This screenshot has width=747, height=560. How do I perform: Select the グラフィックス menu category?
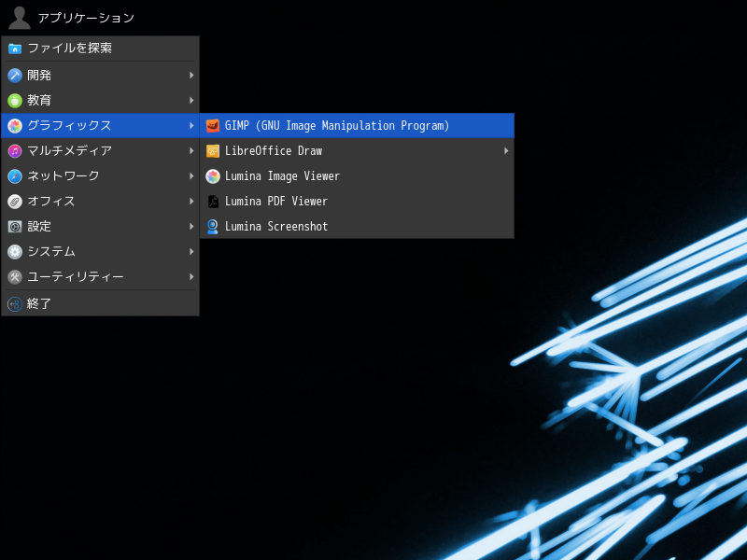click(x=93, y=125)
